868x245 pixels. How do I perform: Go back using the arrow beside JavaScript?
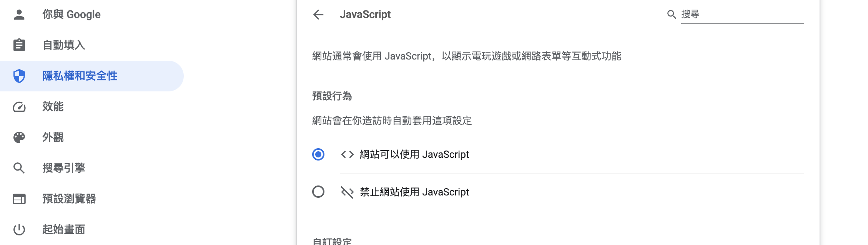pyautogui.click(x=318, y=15)
